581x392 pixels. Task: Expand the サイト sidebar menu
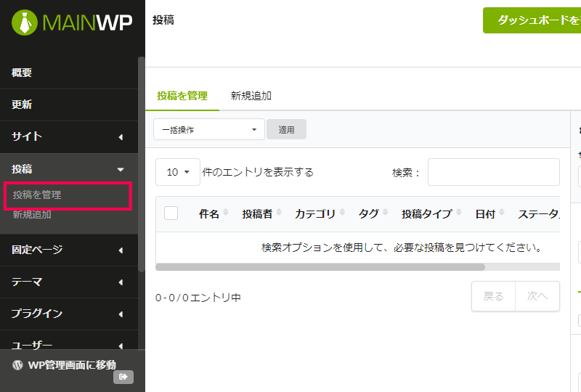click(69, 136)
